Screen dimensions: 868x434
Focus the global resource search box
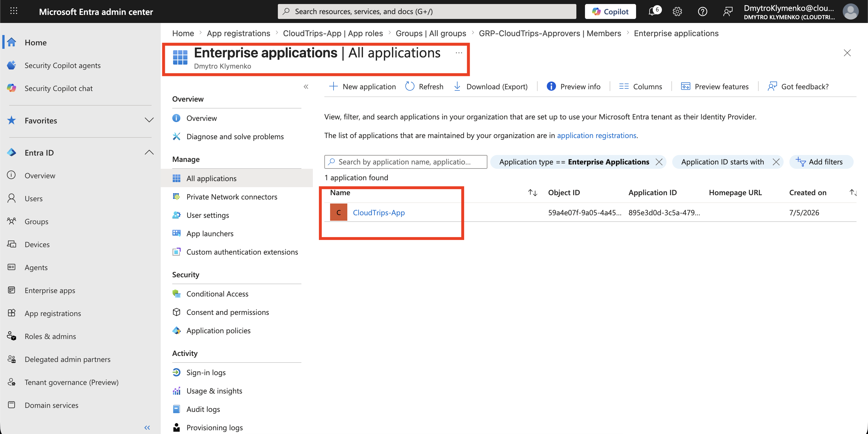[x=427, y=11]
